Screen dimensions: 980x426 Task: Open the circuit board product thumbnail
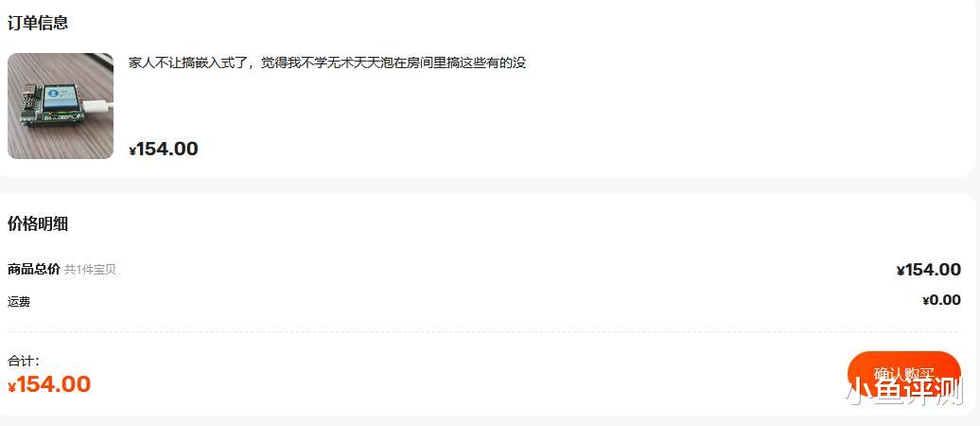(x=61, y=106)
